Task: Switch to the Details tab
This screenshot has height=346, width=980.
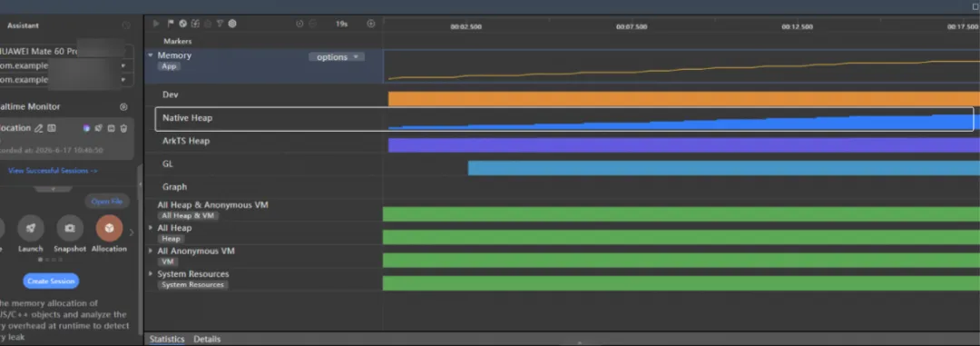Action: coord(207,339)
